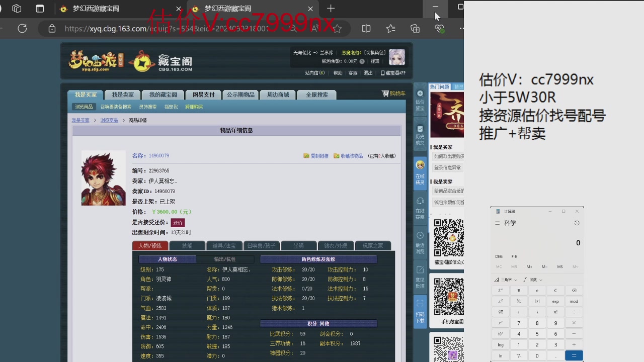Click the 退出 logout link
The height and width of the screenshot is (362, 644).
coord(368,73)
